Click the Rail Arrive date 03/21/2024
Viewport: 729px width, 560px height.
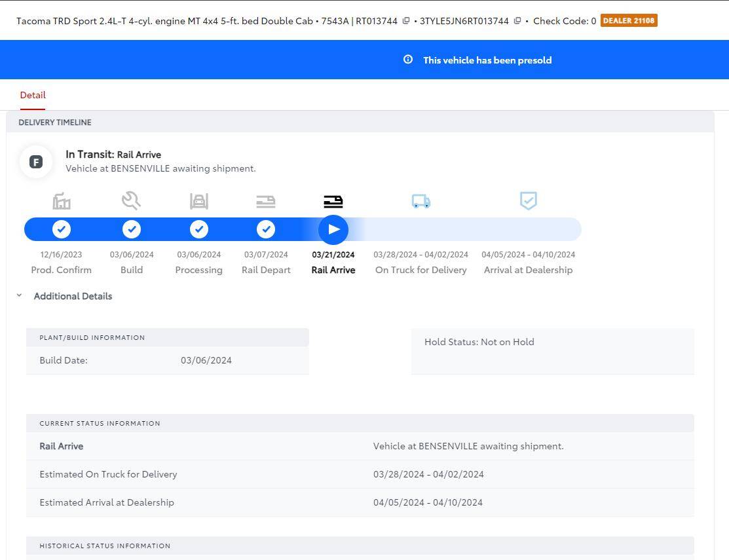coord(333,255)
